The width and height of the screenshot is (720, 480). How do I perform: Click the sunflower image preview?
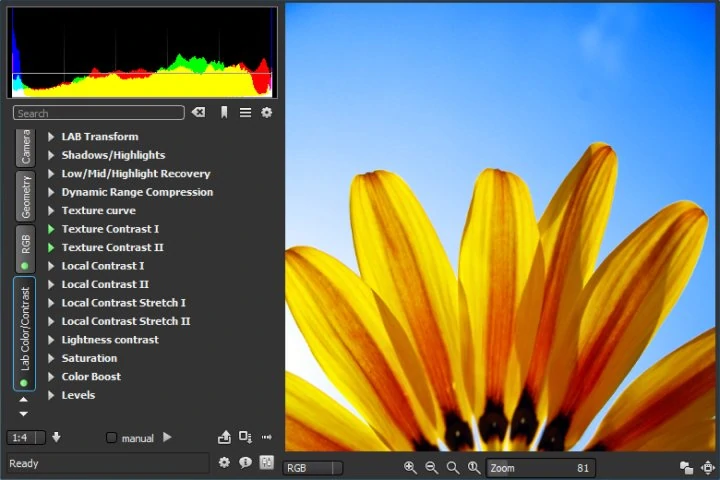pyautogui.click(x=500, y=227)
